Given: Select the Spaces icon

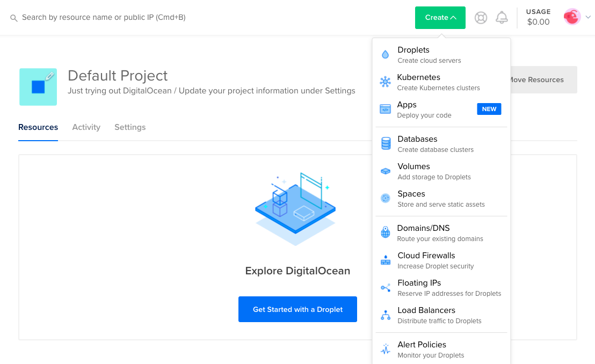Looking at the screenshot, I should click(x=385, y=198).
